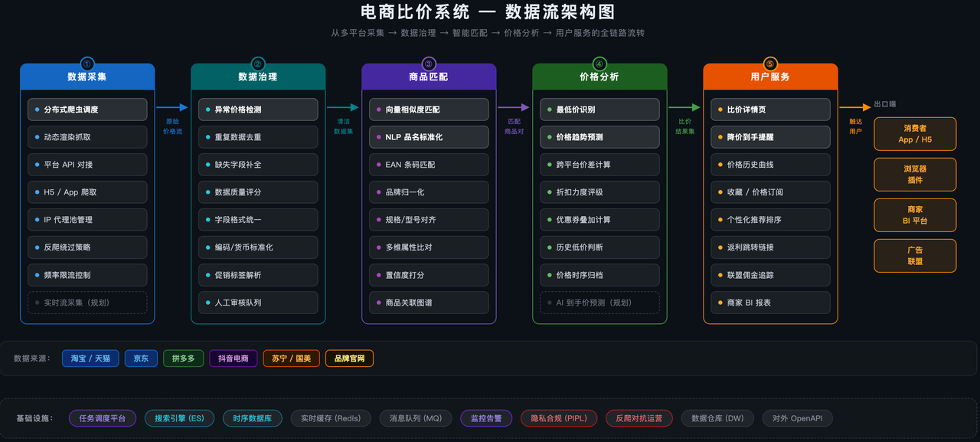Screen dimensions: 980x442
Task: Click the bullet icon beside 比价详情页
Action: pos(722,109)
